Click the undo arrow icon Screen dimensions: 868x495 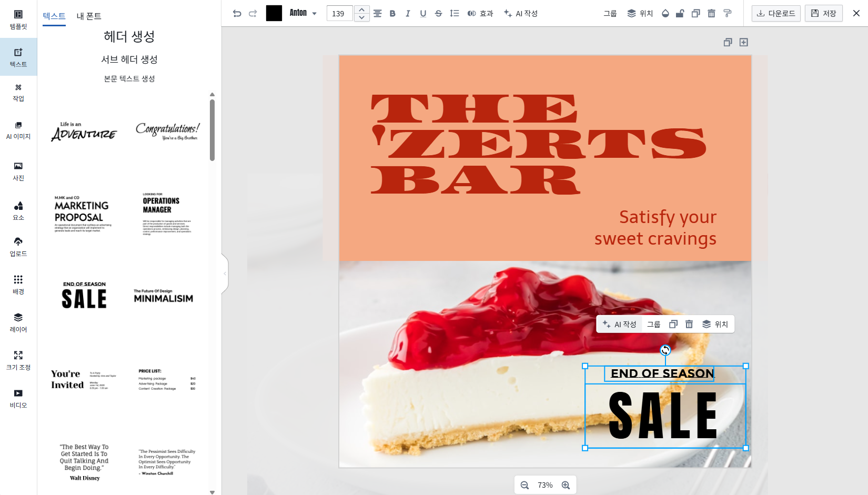click(x=237, y=14)
